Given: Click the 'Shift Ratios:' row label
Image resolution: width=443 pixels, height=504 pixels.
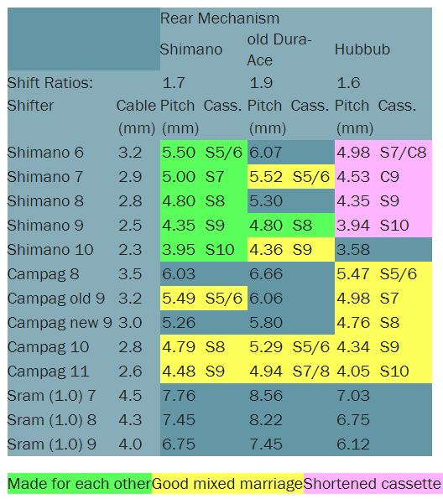Looking at the screenshot, I should 50,83.
